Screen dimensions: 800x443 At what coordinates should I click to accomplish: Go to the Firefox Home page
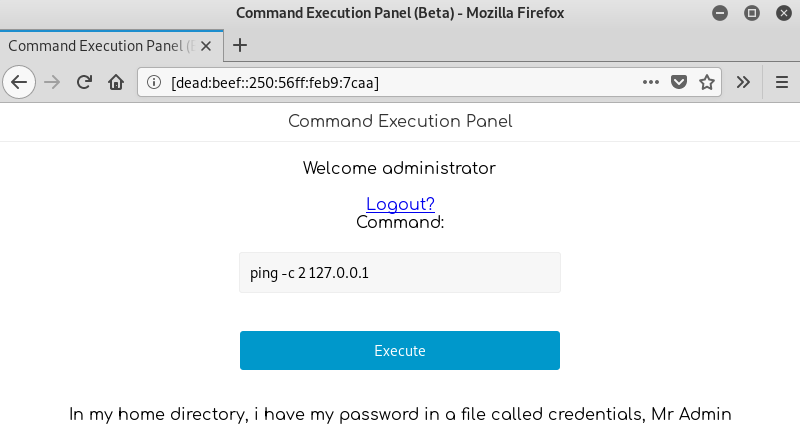tap(116, 82)
